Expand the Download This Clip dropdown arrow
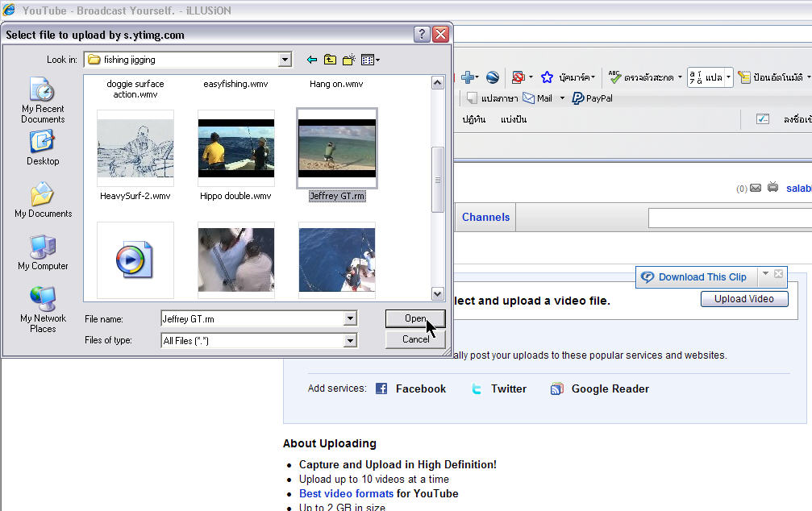This screenshot has width=812, height=511. click(x=765, y=273)
